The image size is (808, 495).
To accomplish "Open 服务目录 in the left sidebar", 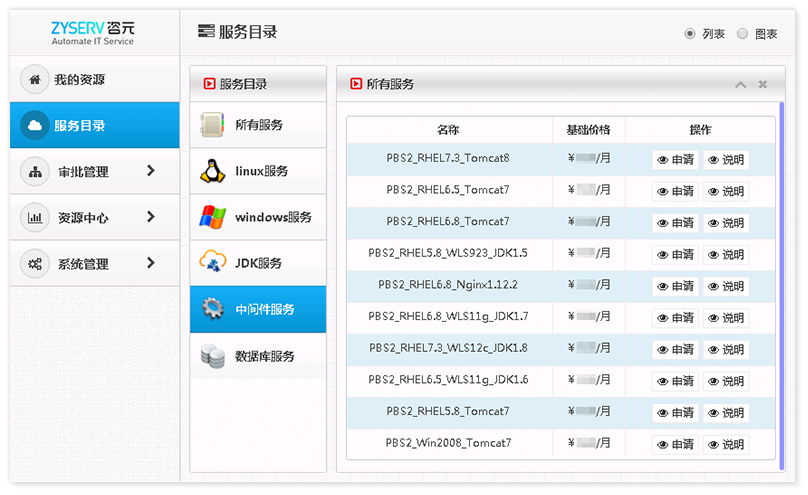I will [95, 125].
